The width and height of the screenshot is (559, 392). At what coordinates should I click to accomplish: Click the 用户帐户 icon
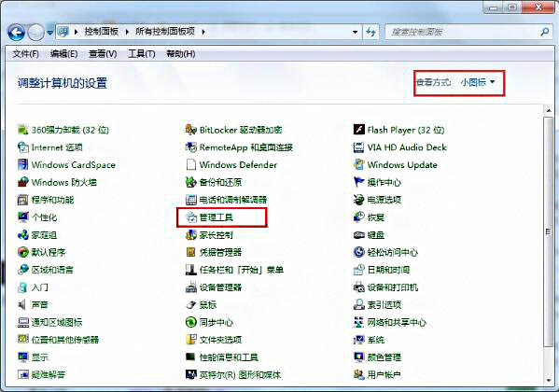(358, 374)
